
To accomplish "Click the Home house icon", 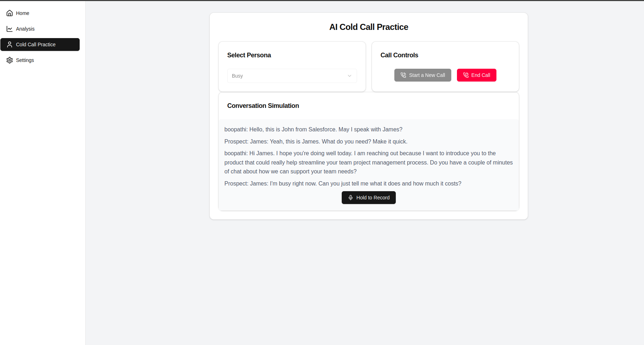I will click(10, 13).
